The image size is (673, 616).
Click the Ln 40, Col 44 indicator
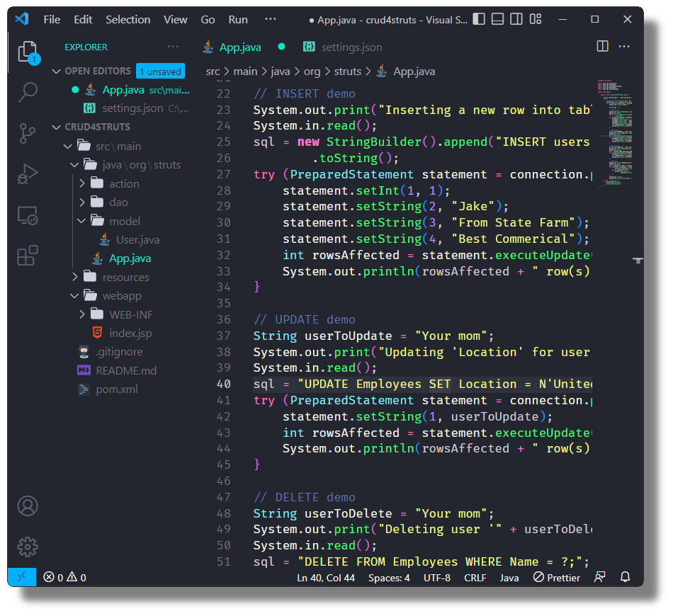click(326, 577)
